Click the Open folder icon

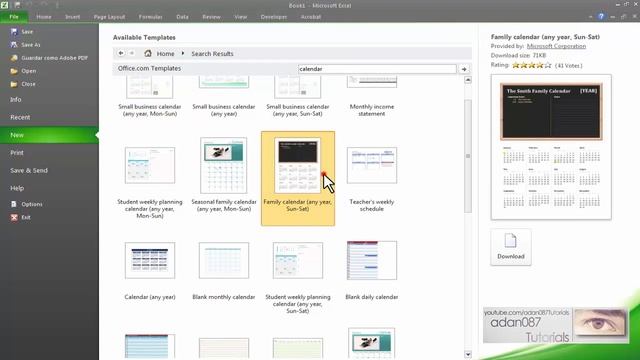point(14,71)
